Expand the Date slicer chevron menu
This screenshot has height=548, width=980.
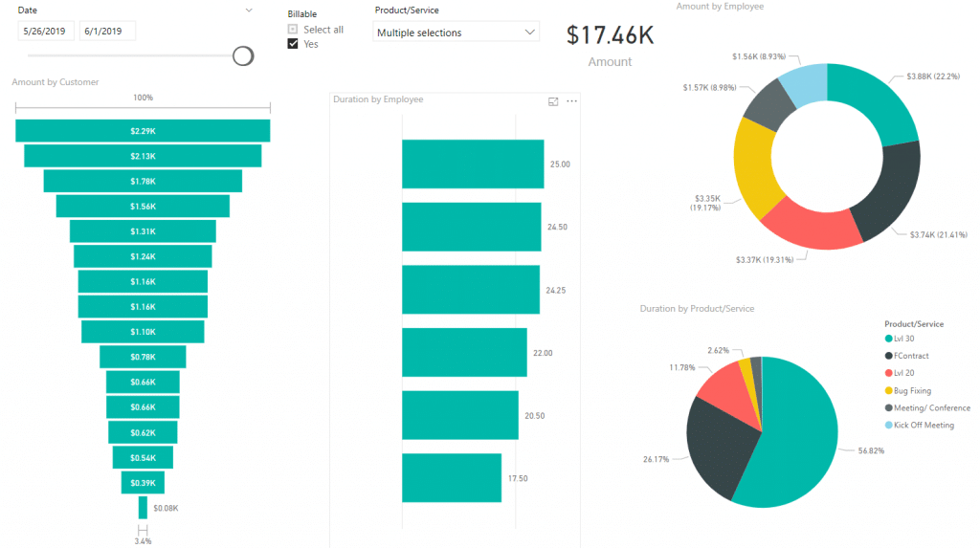click(249, 10)
